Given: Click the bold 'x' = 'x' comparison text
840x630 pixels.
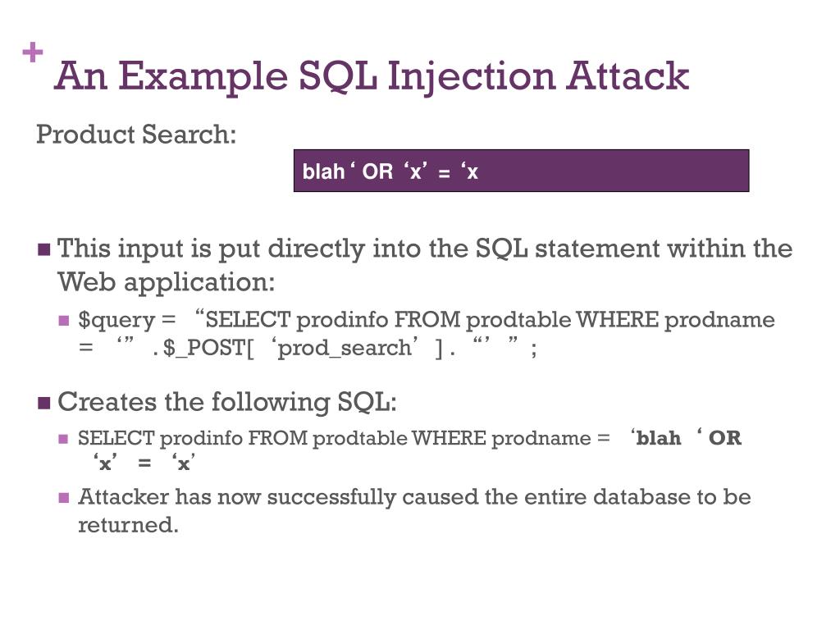Looking at the screenshot, I should pos(144,463).
